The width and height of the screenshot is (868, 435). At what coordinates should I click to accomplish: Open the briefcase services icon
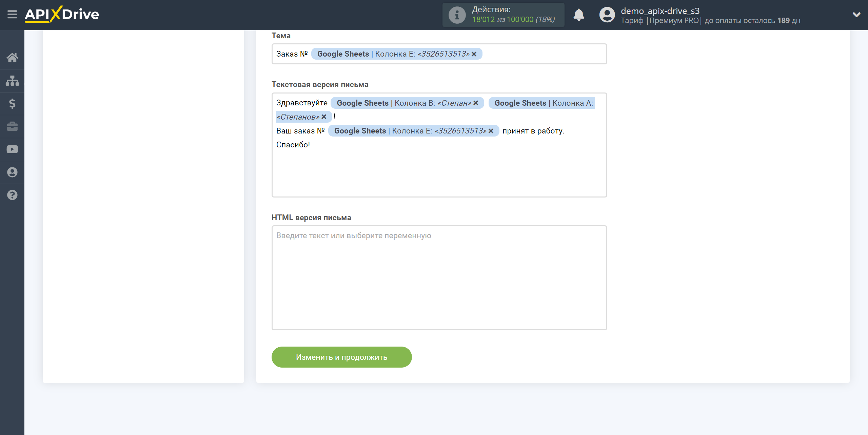(12, 126)
